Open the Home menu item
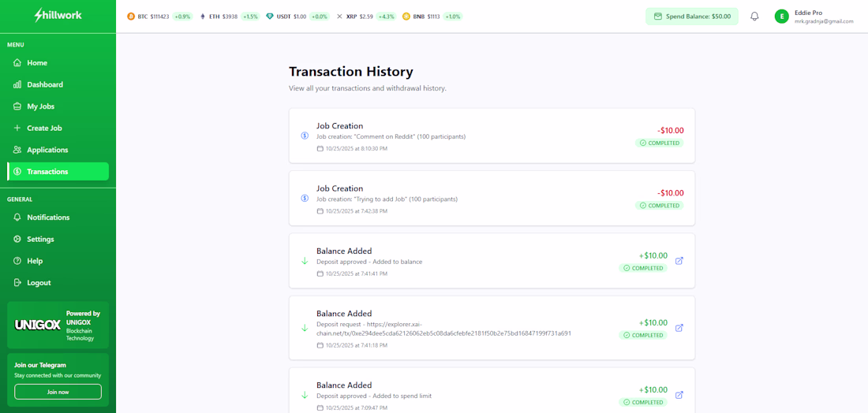This screenshot has height=413, width=868. coord(37,63)
